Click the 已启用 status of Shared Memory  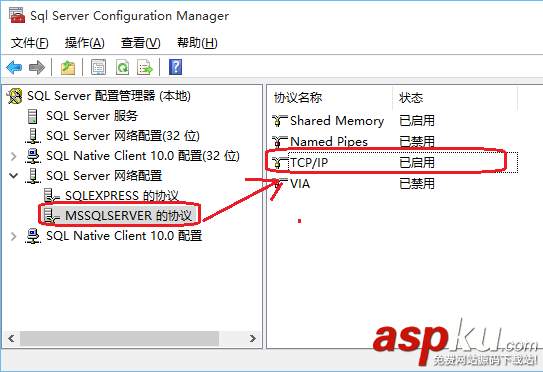click(x=417, y=121)
